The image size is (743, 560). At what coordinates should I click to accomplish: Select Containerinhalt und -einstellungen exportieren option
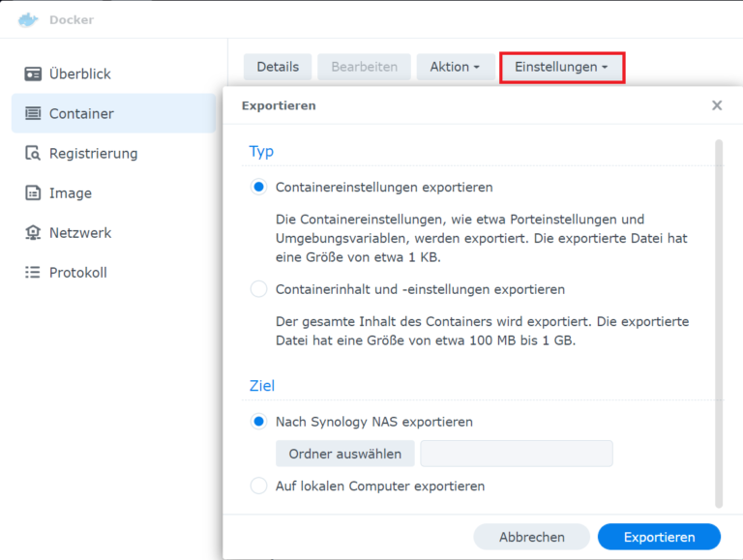pos(258,289)
